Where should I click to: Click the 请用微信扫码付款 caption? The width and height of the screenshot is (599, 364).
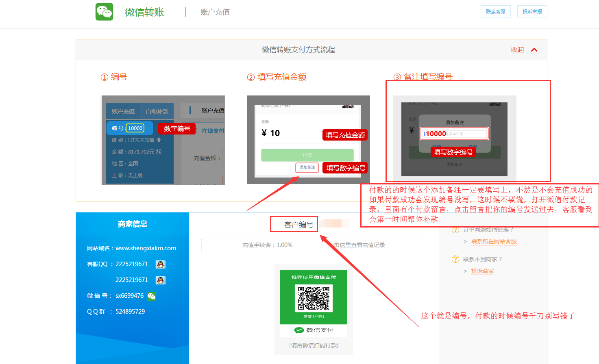point(314,345)
